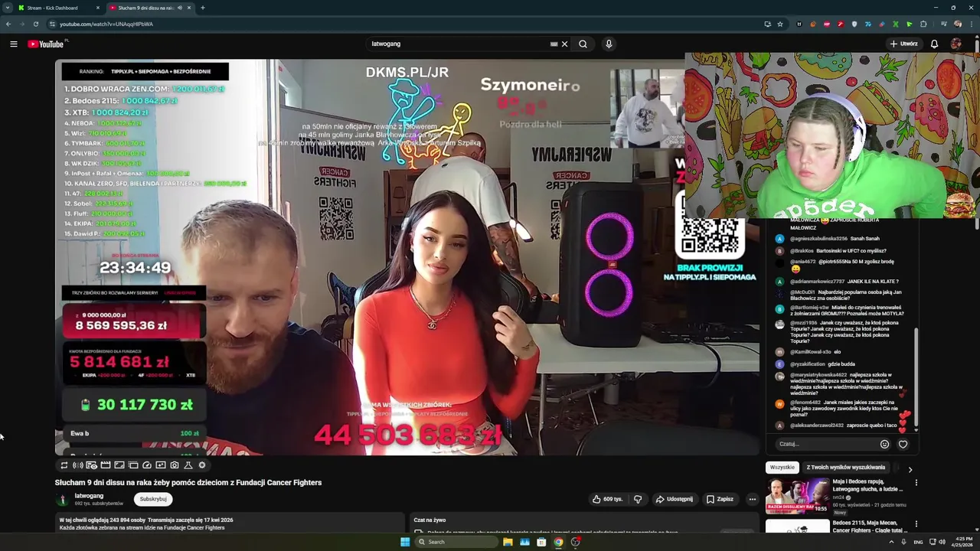Click chat message from @KamilKowal-x3o
The image size is (980, 551).
(809, 352)
